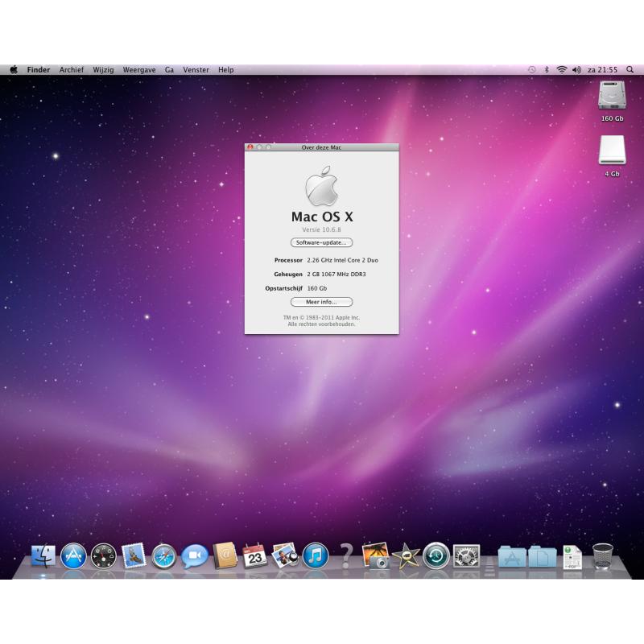Click the Meer info... button
Viewport: 644px width, 644px height.
[321, 302]
